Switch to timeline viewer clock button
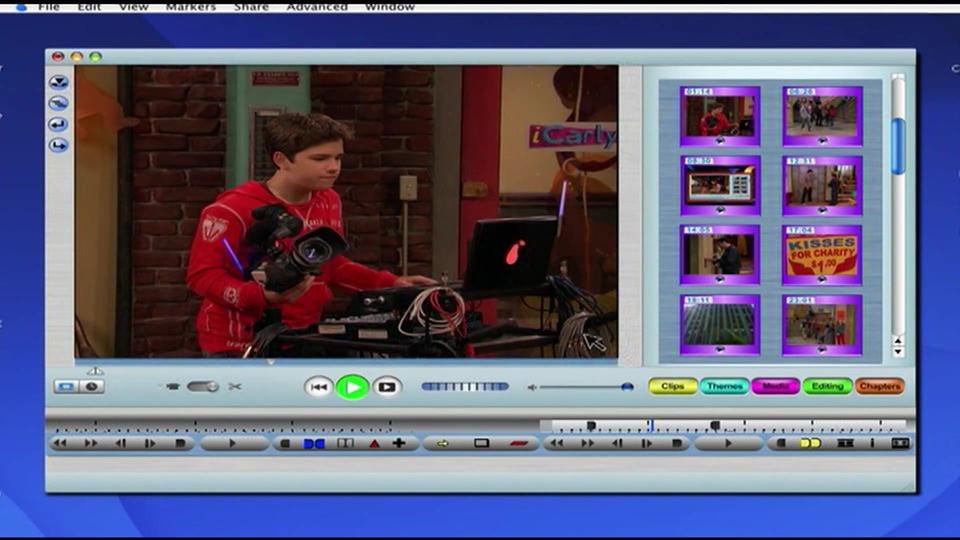Screen dimensions: 960x540 point(92,386)
